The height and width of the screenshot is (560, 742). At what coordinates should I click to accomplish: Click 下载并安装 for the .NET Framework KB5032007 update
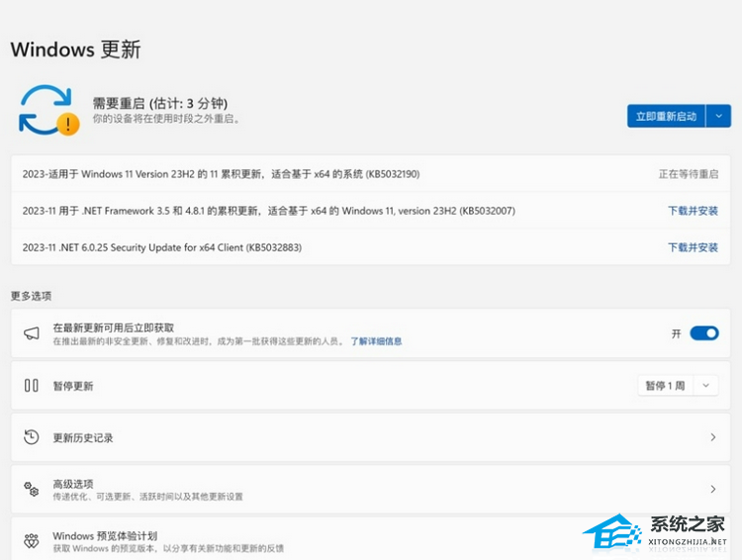pos(693,211)
